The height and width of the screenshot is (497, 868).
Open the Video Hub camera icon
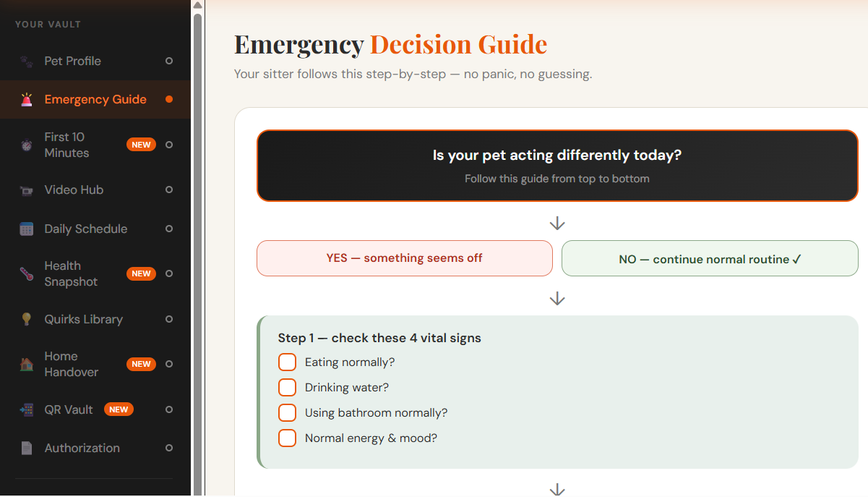coord(26,190)
